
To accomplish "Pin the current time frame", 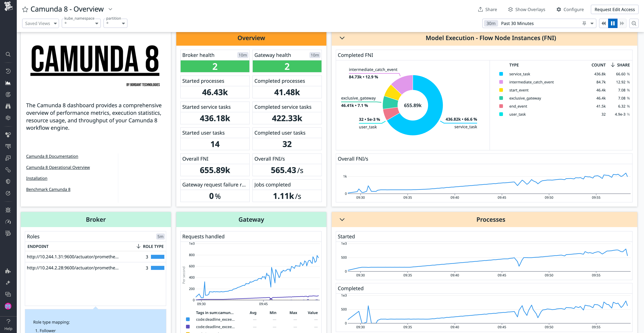I will coord(584,23).
